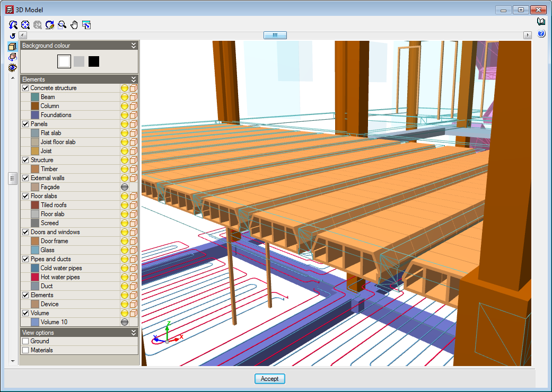
Task: Click the zoom extents toolbar icon
Action: (25, 24)
